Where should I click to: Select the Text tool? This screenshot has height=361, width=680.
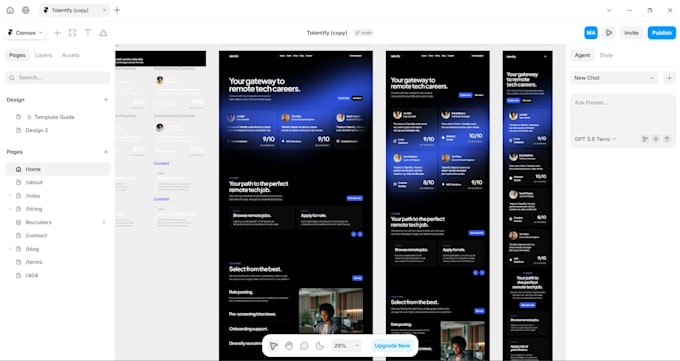(x=88, y=33)
